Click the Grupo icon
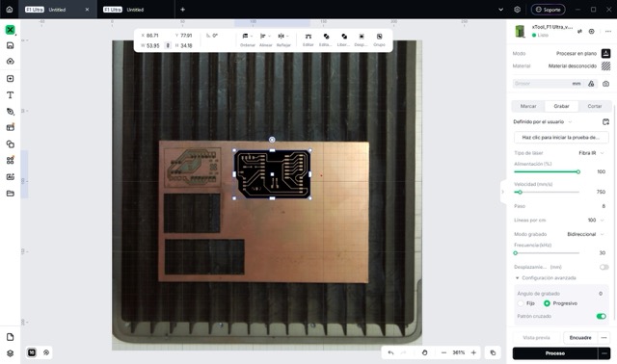This screenshot has height=364, width=617. pyautogui.click(x=379, y=37)
